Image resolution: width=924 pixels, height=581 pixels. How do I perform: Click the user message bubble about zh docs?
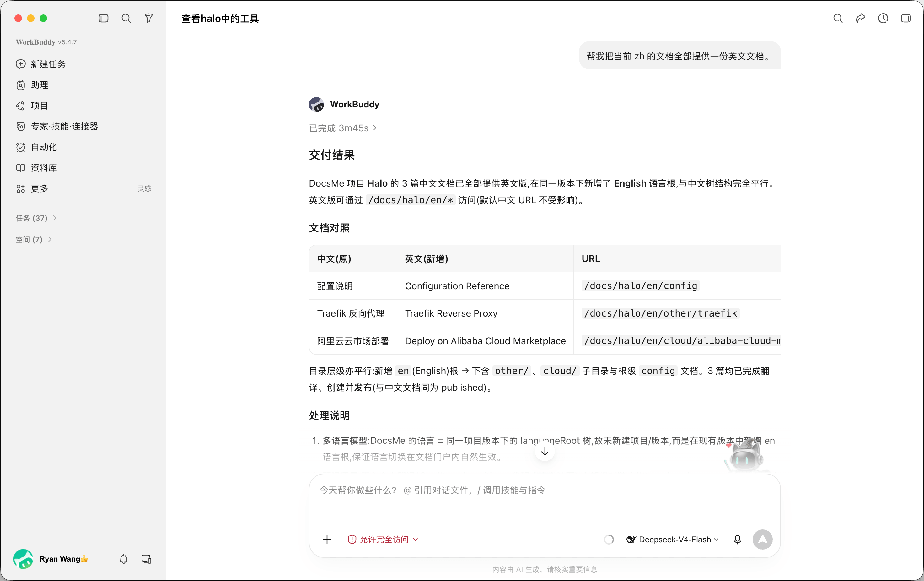[680, 56]
